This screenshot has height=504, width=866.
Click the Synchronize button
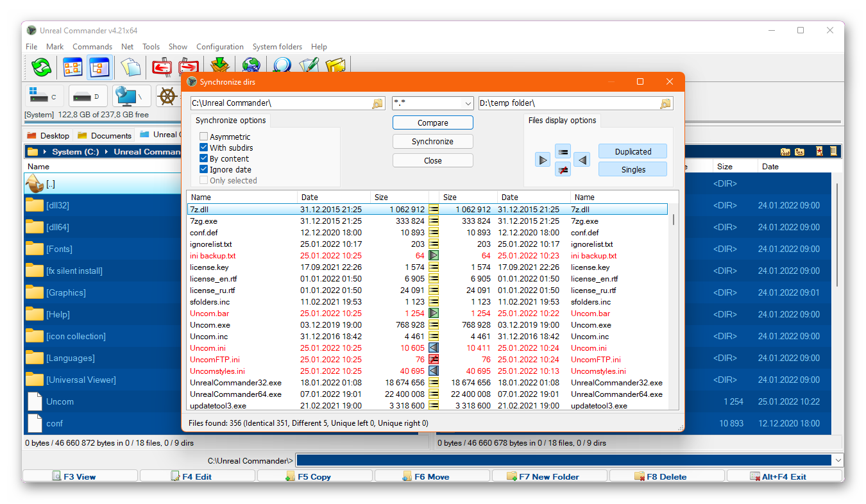(432, 142)
